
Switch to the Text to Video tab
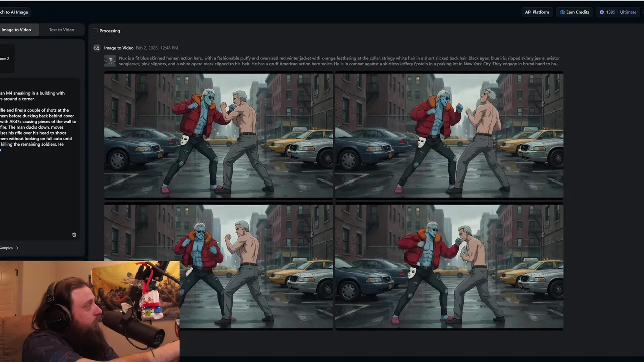[61, 30]
